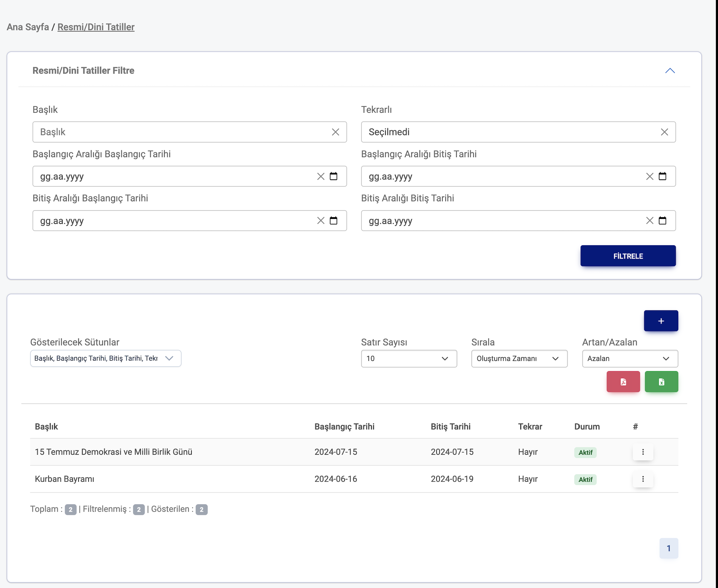Image resolution: width=718 pixels, height=588 pixels.
Task: Clear the Başlık filter field
Action: [335, 132]
